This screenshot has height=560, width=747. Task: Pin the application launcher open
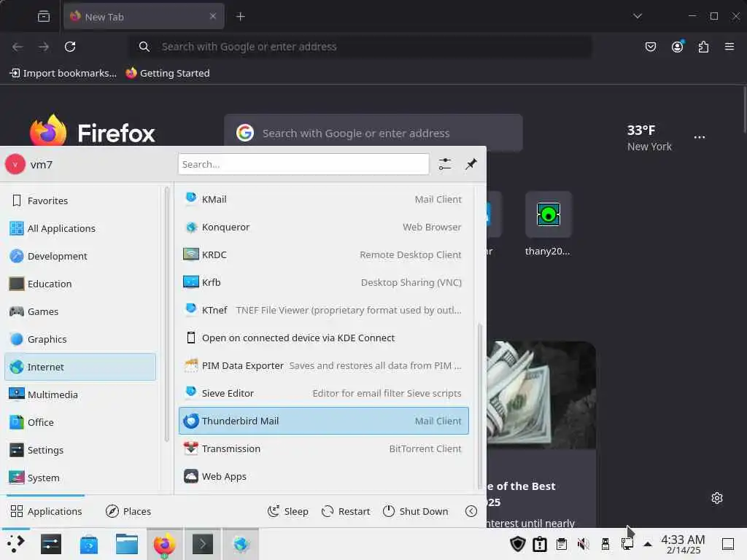coord(471,164)
